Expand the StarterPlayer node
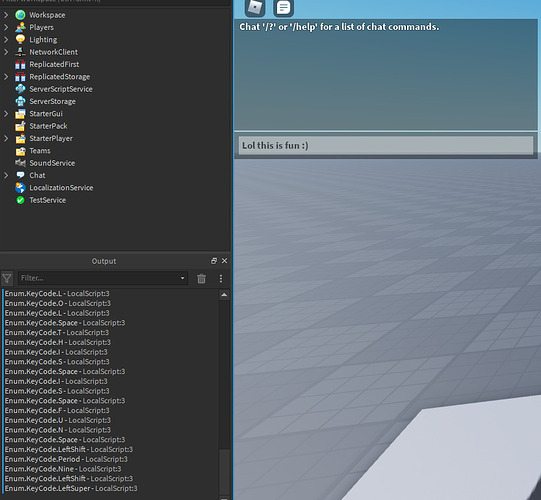Image resolution: width=541 pixels, height=500 pixels. point(6,138)
